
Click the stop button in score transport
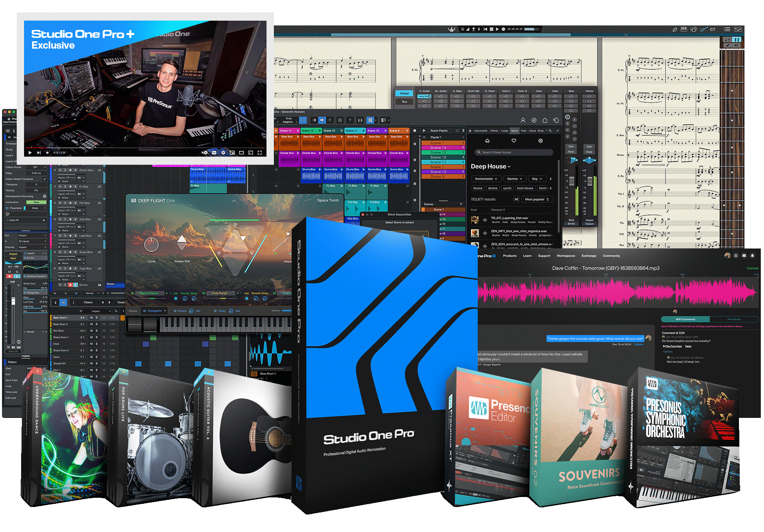pyautogui.click(x=491, y=29)
